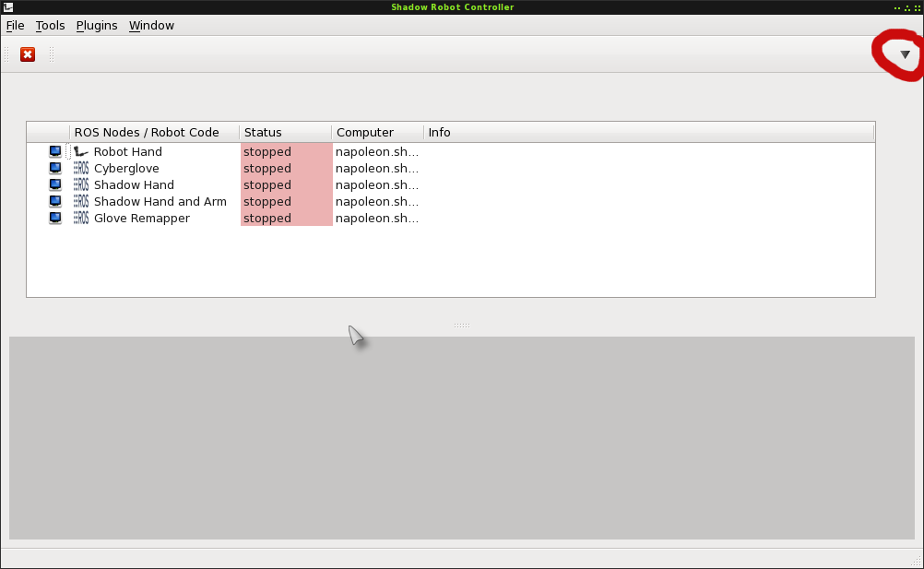Sort by the ROS Nodes / Robot Code column header

154,132
